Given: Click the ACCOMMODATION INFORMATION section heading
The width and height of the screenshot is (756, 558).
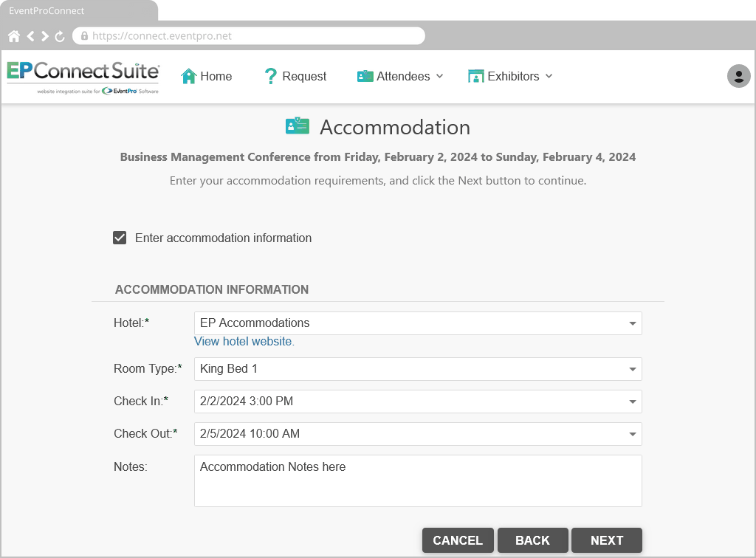Looking at the screenshot, I should coord(212,289).
